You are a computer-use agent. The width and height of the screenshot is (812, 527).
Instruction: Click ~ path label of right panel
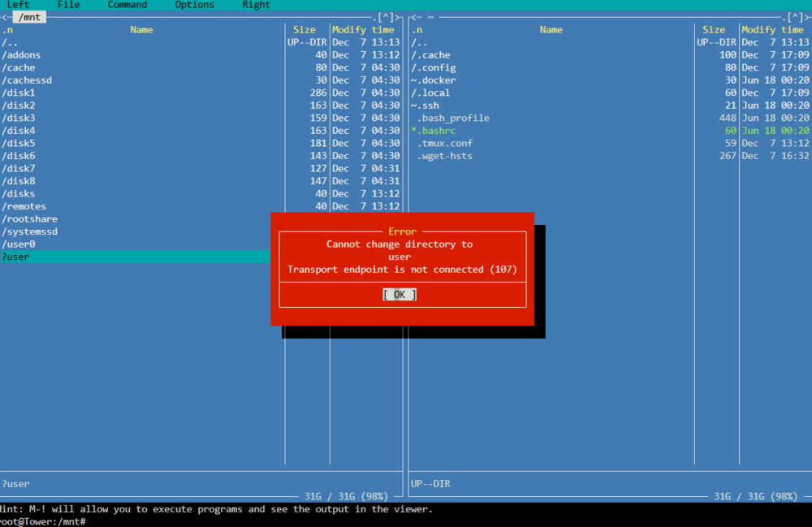[x=430, y=17]
